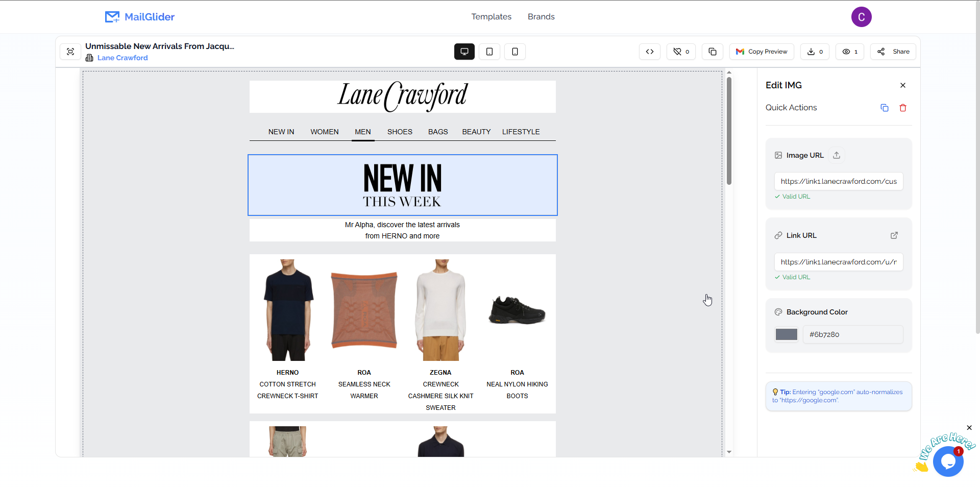Click the ROA neck warmer product image
980x487 pixels.
pos(364,310)
